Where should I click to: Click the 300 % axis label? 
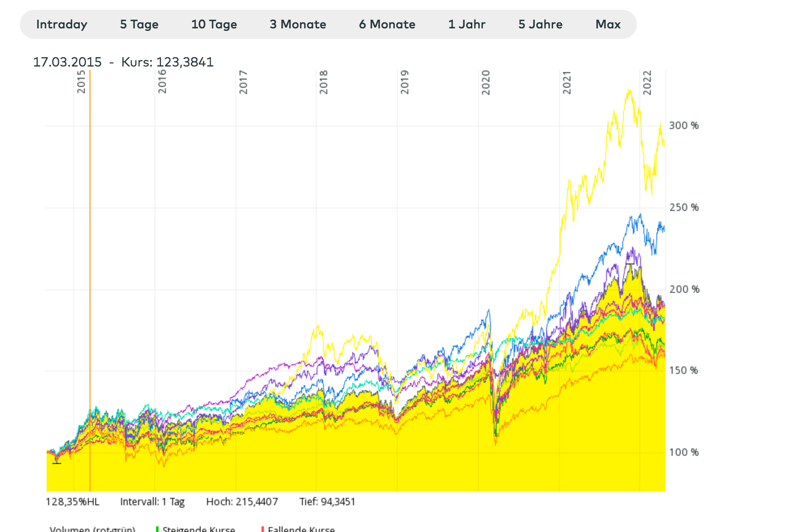point(684,126)
